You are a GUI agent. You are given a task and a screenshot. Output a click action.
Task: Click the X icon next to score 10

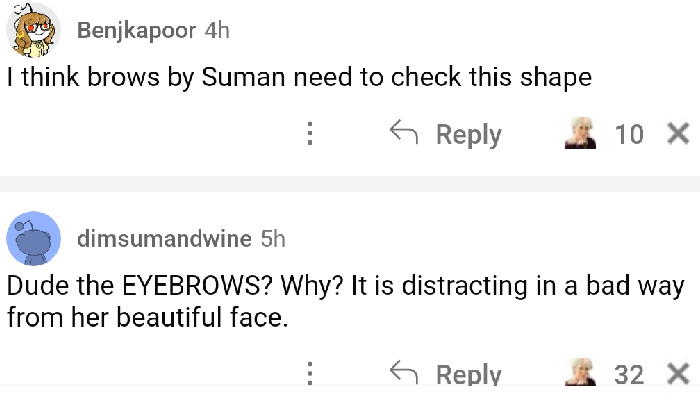[677, 133]
